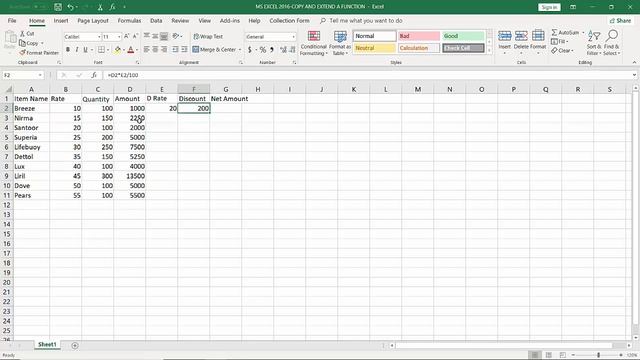Click the Accounting dollar format icon
The image size is (640, 360).
point(249,50)
